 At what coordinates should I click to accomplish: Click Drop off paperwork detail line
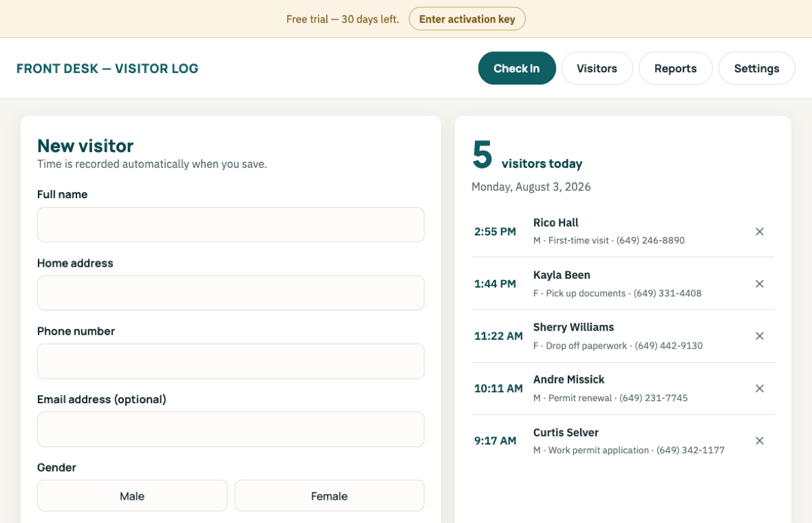pos(618,346)
